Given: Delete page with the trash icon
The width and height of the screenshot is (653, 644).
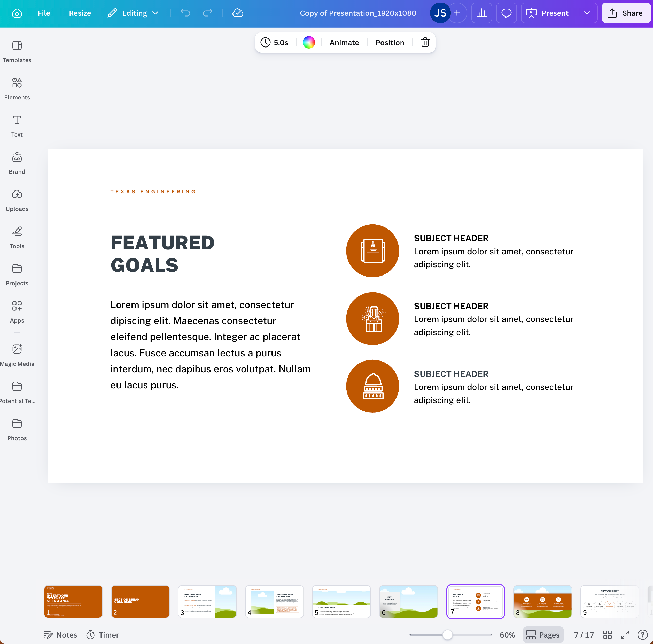Looking at the screenshot, I should (x=425, y=42).
